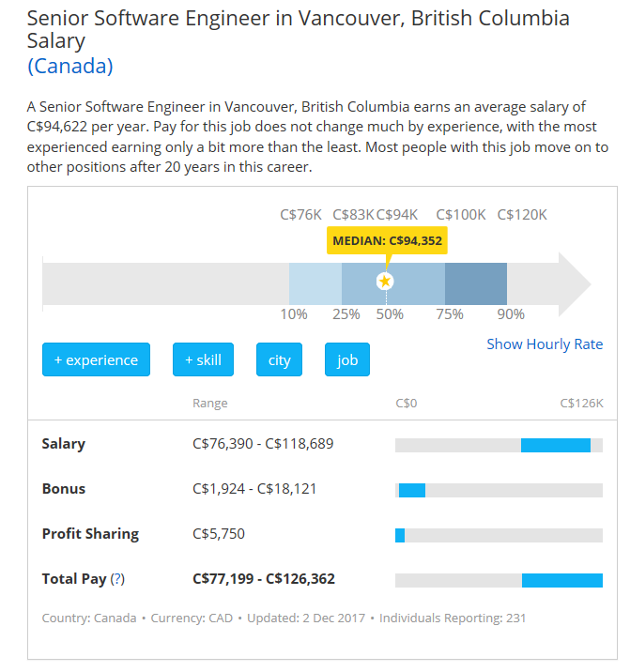Click the Total Pay blue bar
Viewport: 630px width, 672px height.
click(561, 580)
